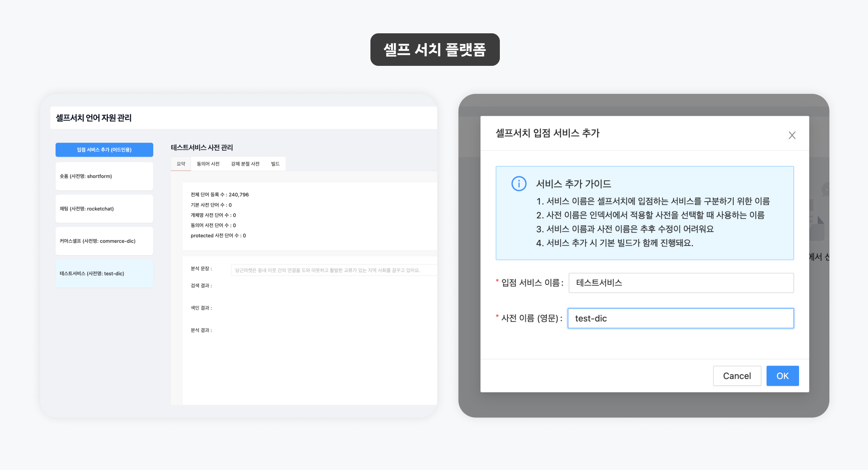Open the 빌드 tab
The width and height of the screenshot is (868, 470).
(x=275, y=163)
